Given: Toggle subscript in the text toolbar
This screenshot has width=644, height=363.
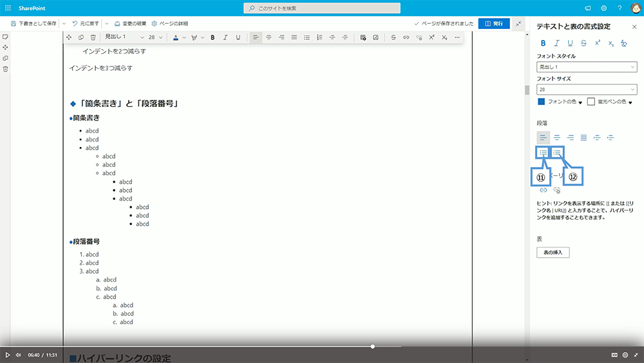Looking at the screenshot, I should [444, 37].
